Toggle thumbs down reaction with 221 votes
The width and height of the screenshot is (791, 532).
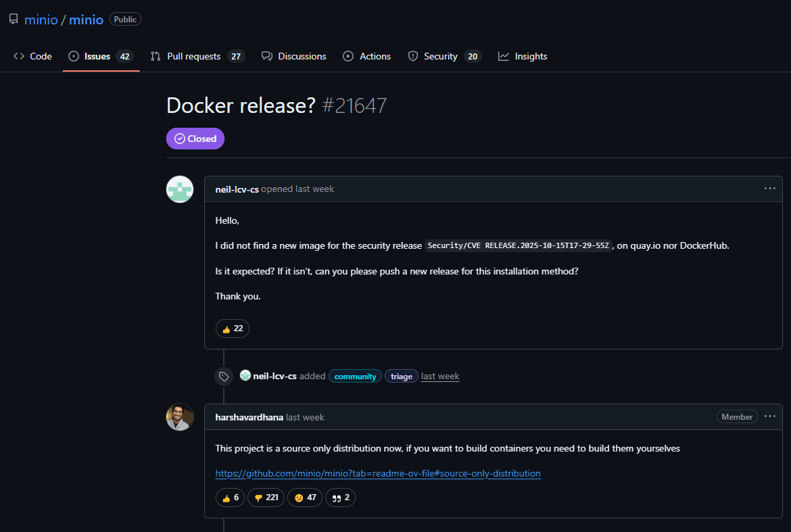[266, 498]
